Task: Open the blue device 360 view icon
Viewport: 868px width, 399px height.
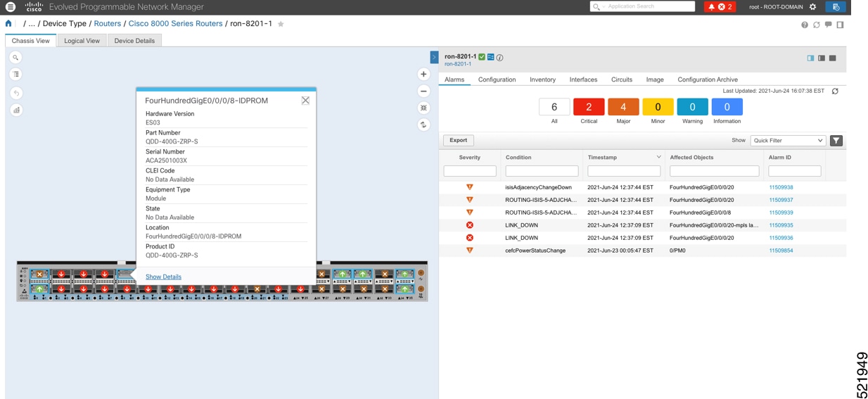Action: tap(491, 57)
